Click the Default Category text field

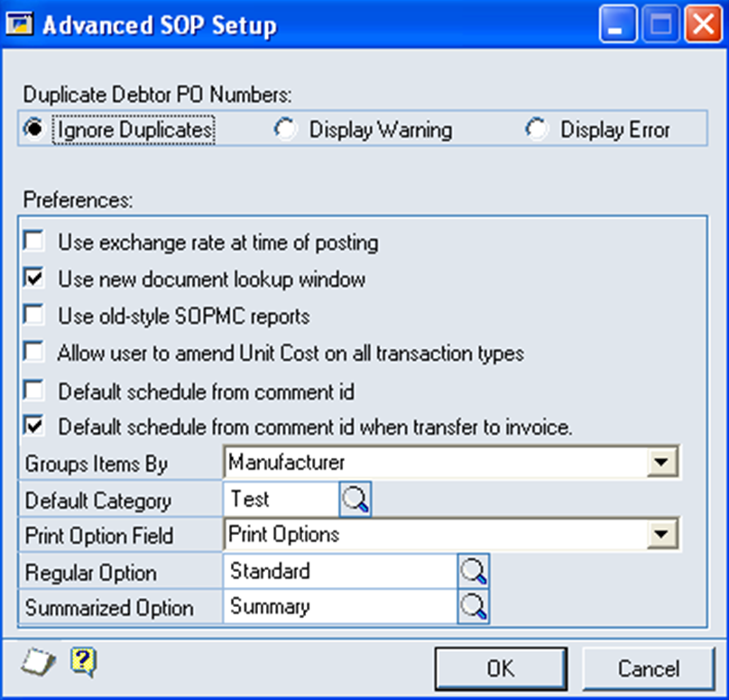[280, 500]
